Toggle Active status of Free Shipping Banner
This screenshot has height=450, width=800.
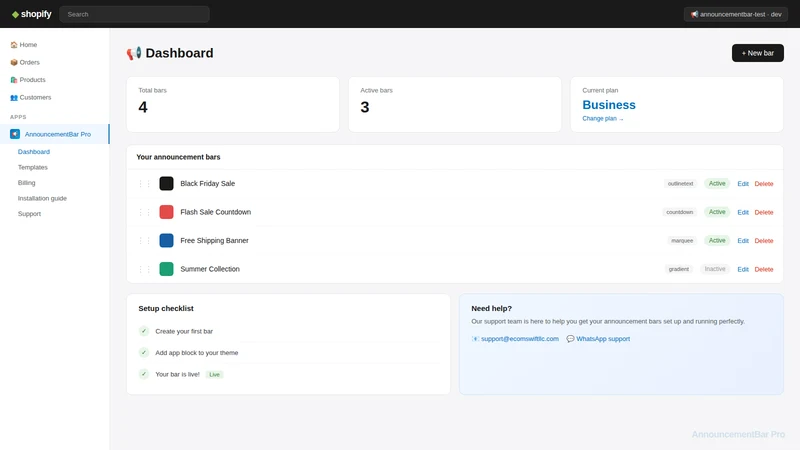[717, 241]
